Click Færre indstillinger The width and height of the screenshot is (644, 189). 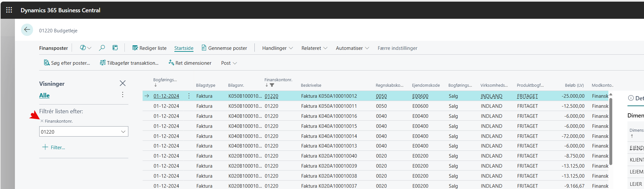(397, 48)
